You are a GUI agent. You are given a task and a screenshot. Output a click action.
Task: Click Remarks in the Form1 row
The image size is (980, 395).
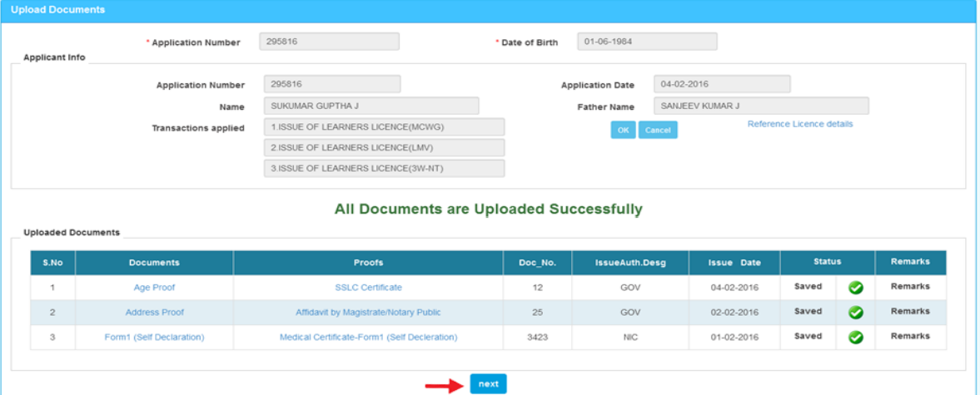coord(910,337)
